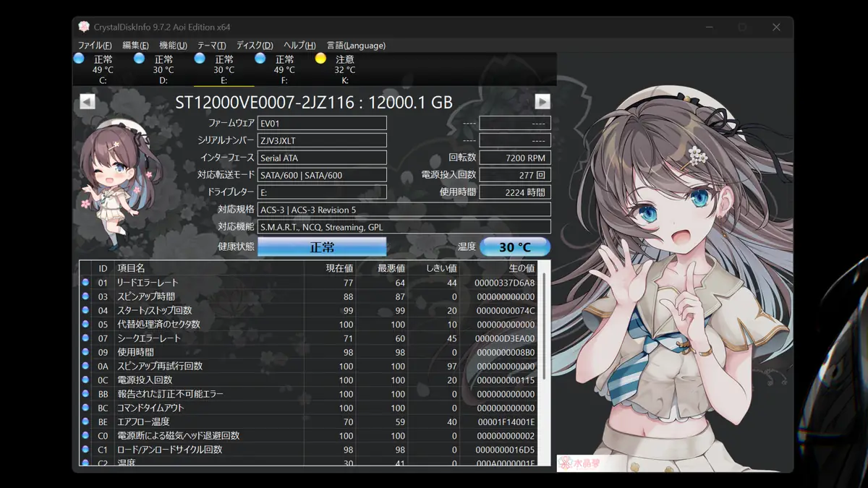The width and height of the screenshot is (868, 488).
Task: Open the テーマ(T) menu
Action: [x=211, y=46]
